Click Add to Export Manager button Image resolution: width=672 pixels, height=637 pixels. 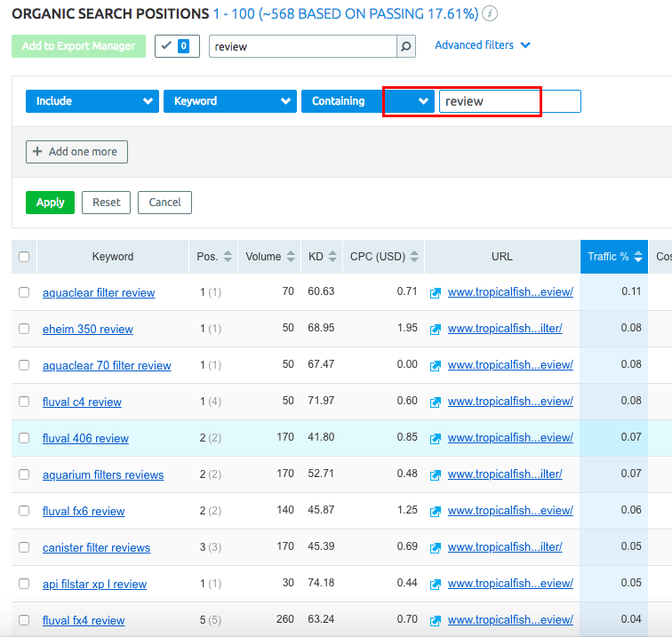click(78, 46)
